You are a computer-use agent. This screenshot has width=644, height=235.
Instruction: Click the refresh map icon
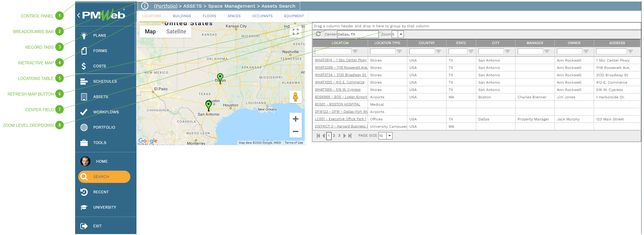coord(318,34)
